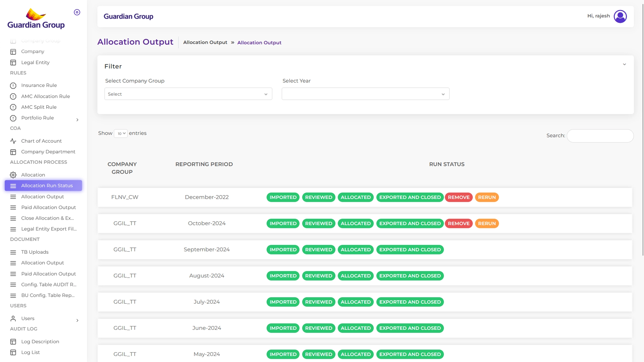Click the TB Uploads list icon
Screen dimensions: 644x362
[13, 252]
